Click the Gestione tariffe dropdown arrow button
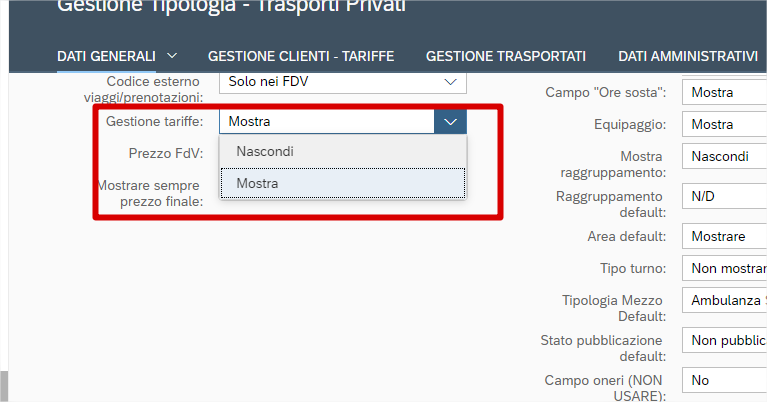Viewport: 767px width, 402px height. pos(451,122)
